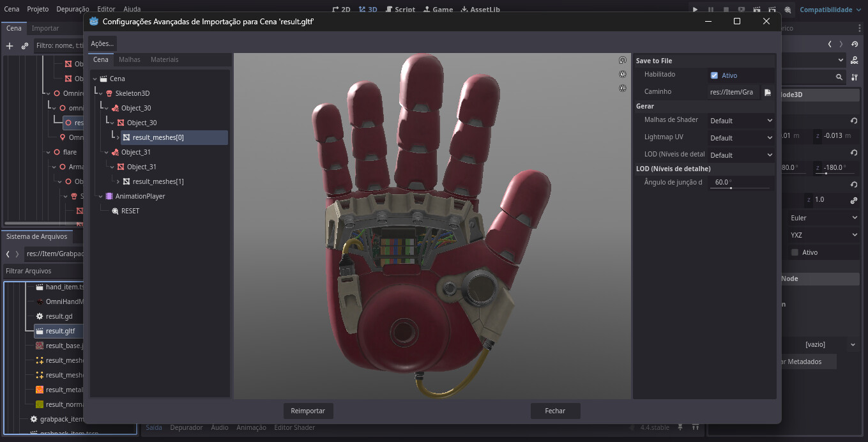The height and width of the screenshot is (442, 868).
Task: Switch to the Importar tab
Action: (x=45, y=28)
